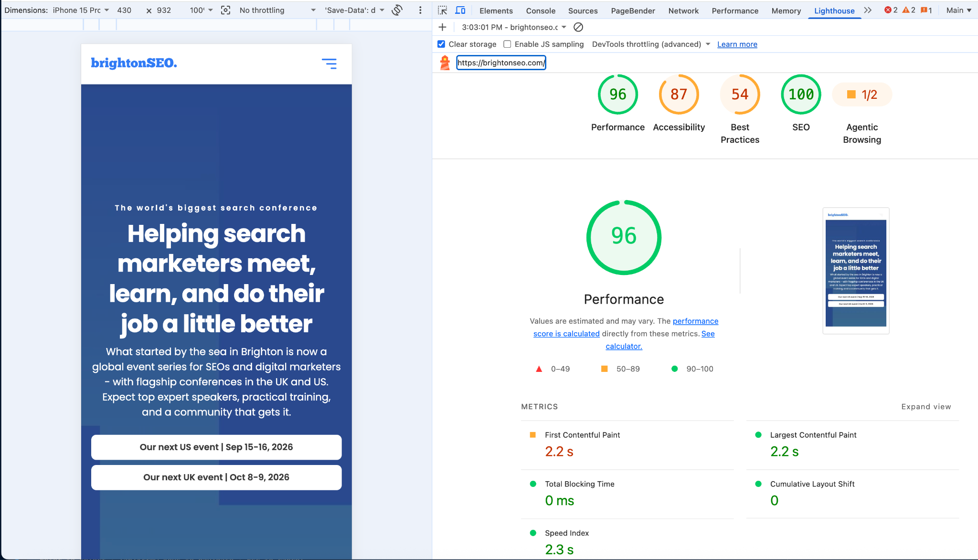Open the Main context dropdown
This screenshot has height=560, width=978.
coord(959,10)
